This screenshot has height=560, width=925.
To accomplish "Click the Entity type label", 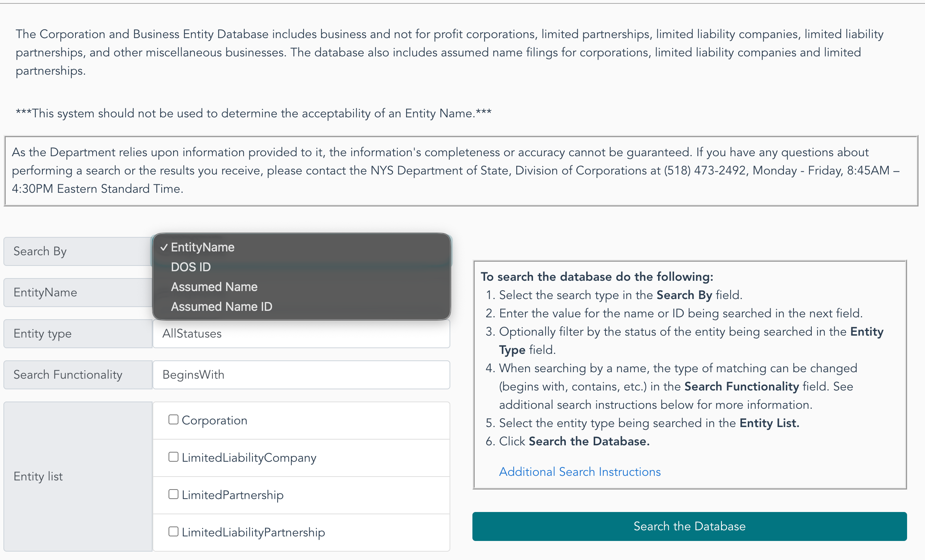I will 78,334.
